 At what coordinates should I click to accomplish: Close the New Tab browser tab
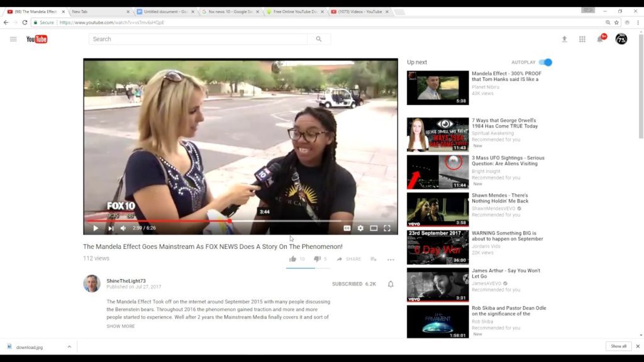pos(128,12)
